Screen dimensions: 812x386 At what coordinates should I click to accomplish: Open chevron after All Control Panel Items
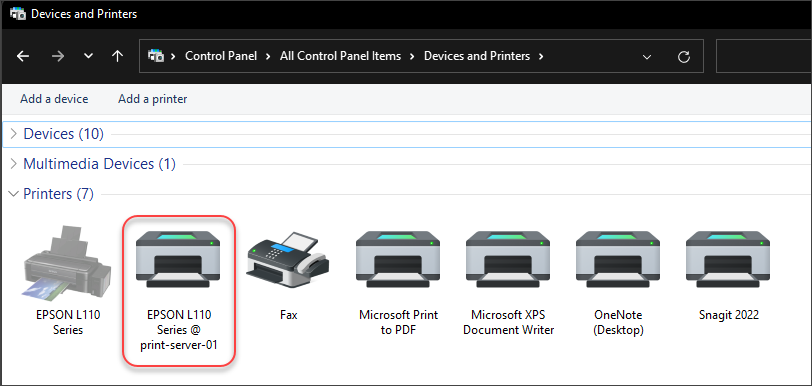pos(412,56)
